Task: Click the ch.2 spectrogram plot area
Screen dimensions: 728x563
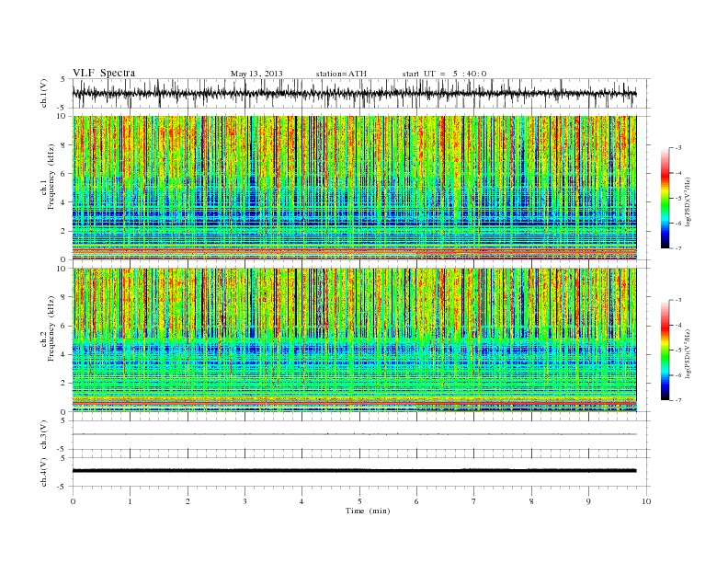Action: click(354, 340)
